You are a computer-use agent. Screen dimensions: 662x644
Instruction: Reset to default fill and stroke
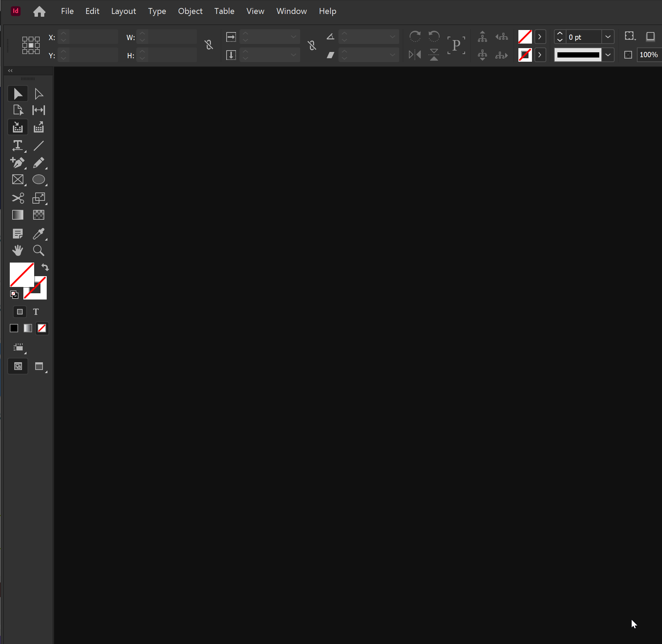(x=14, y=295)
